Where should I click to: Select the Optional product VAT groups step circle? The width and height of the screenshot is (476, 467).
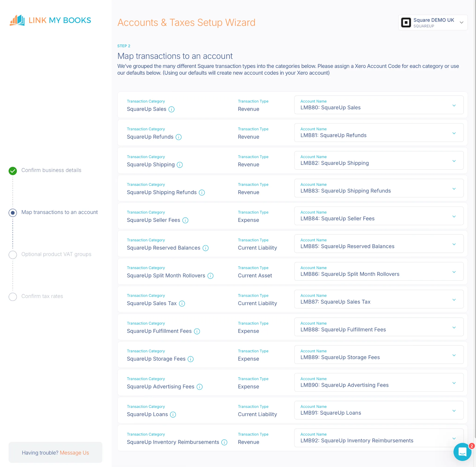pos(13,255)
